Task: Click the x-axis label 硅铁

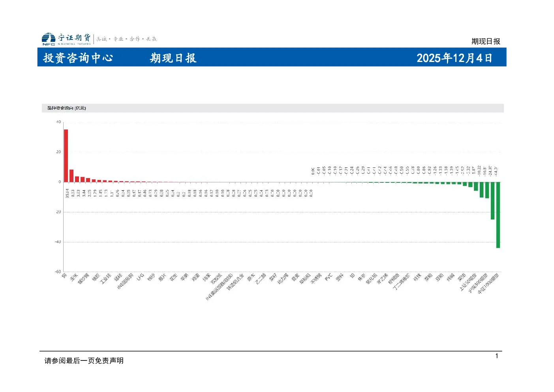Action: pyautogui.click(x=417, y=277)
